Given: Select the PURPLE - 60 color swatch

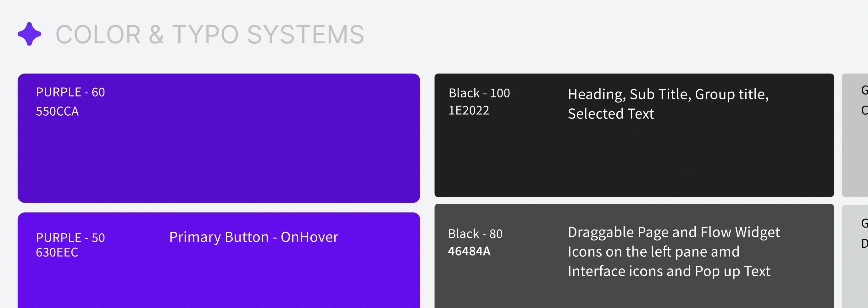Looking at the screenshot, I should tap(219, 138).
